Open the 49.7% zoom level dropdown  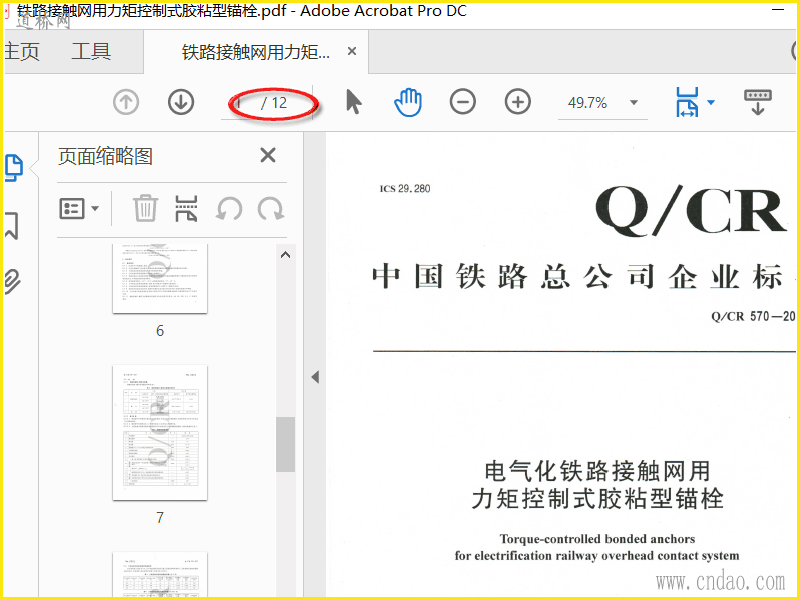634,103
